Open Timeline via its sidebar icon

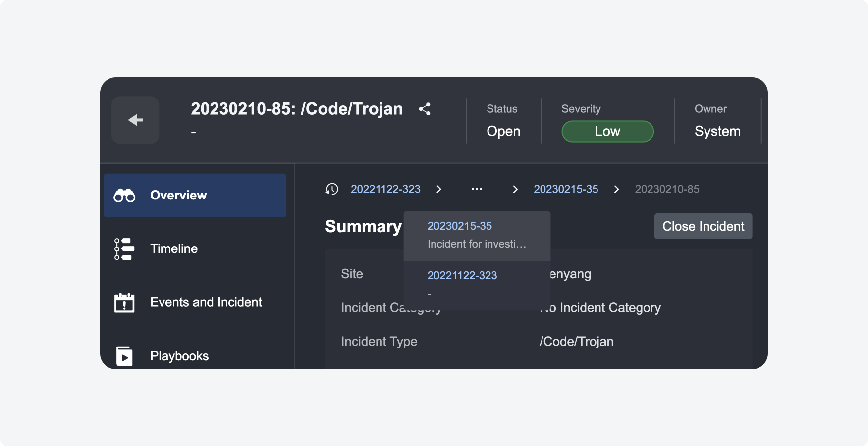(x=124, y=249)
